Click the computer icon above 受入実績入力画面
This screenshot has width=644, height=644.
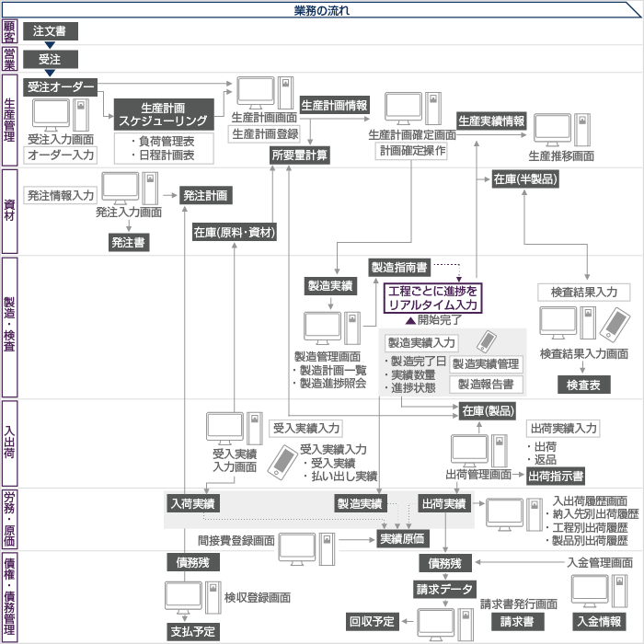(x=235, y=429)
